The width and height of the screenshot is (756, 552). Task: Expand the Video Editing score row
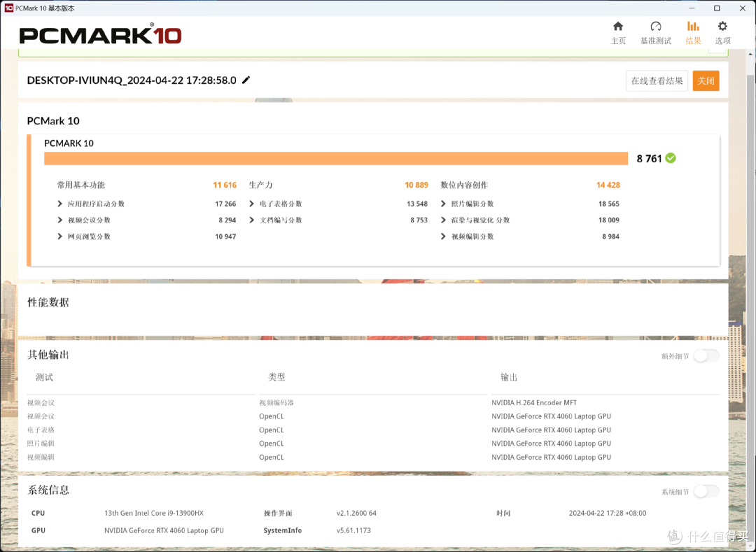(x=444, y=236)
